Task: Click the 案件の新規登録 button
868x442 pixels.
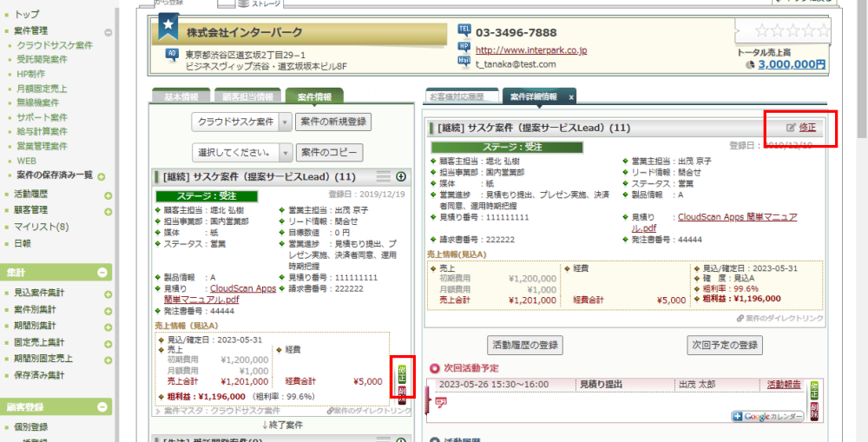Action: coord(333,122)
